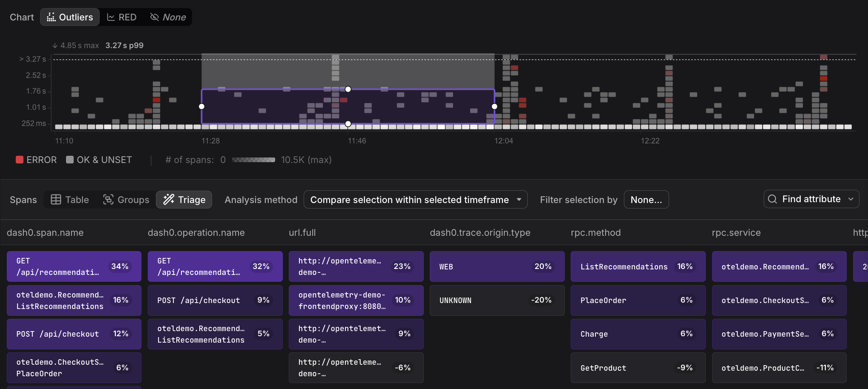Screen dimensions: 868x389
Task: Open the Analysis method dropdown
Action: (415, 200)
